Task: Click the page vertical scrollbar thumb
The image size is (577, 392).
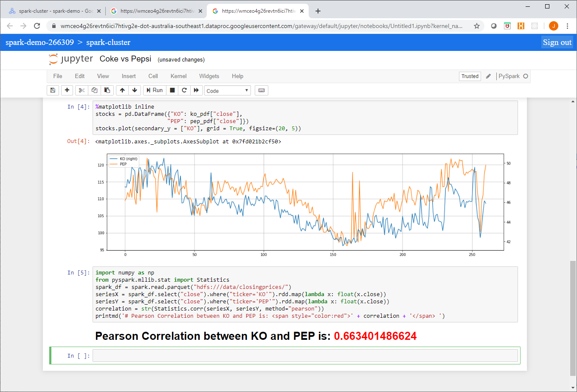Action: tap(573, 319)
